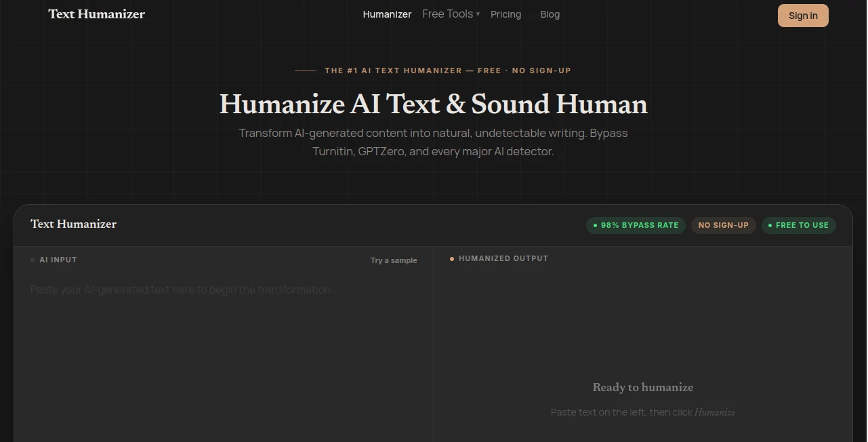Click the 98% BYPASS RATE badge

coord(636,225)
